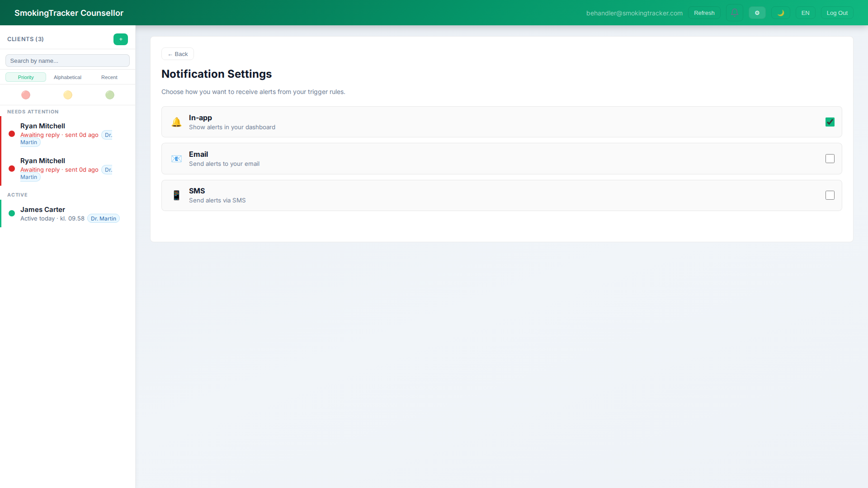
Task: Switch to dark mode with the moon icon
Action: click(781, 12)
